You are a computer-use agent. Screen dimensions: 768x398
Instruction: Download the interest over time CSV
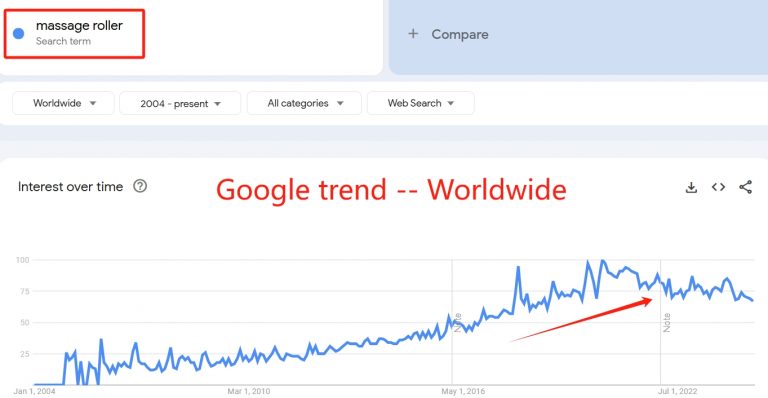click(691, 187)
